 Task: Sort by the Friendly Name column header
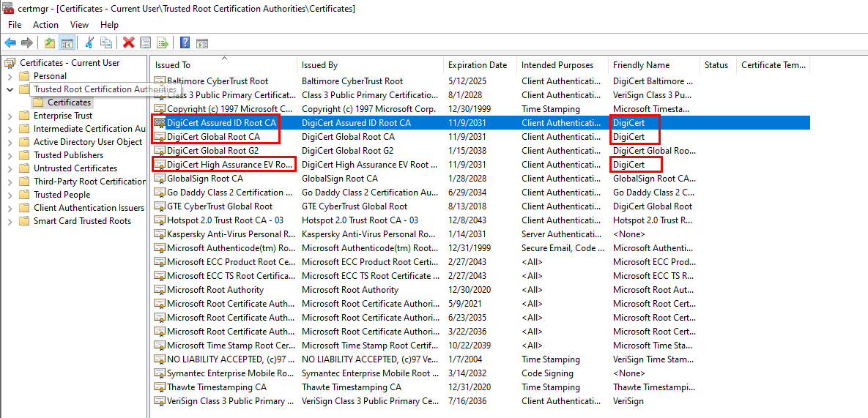[654, 65]
